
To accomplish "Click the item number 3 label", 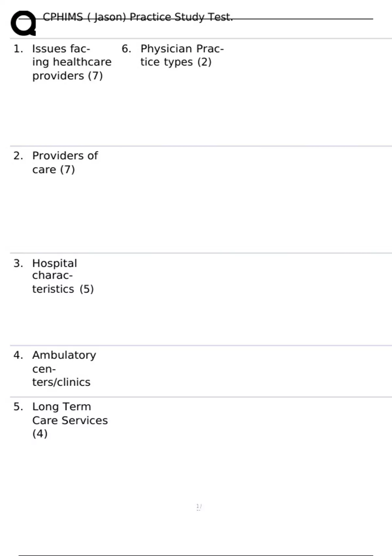I will pos(18,263).
